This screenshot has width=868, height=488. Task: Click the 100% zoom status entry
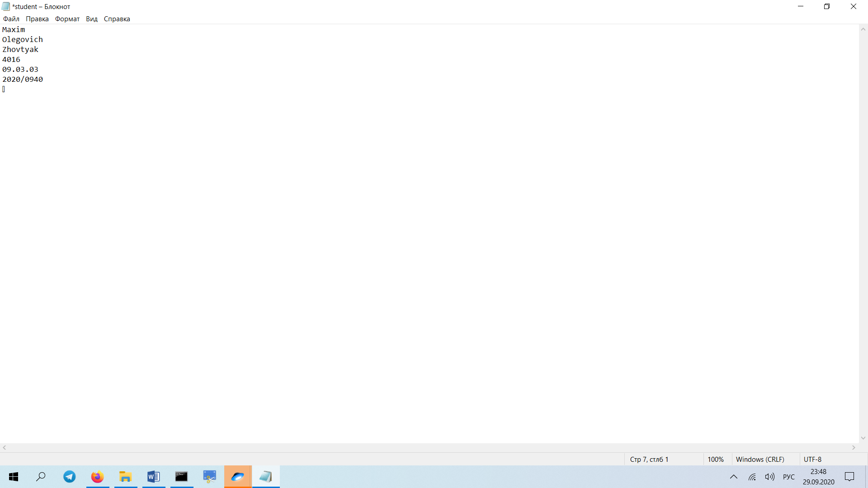(x=716, y=460)
